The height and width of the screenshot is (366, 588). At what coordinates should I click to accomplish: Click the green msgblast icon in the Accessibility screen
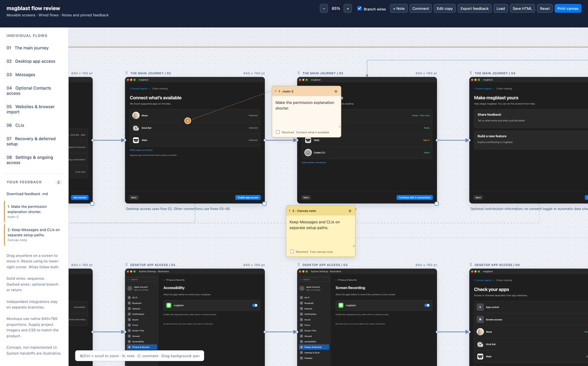pyautogui.click(x=169, y=305)
